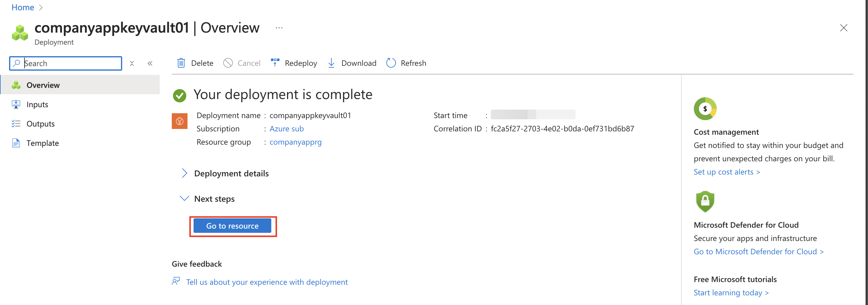Click Microsoft Defender for Cloud heading
This screenshot has height=305, width=868.
pos(746,225)
